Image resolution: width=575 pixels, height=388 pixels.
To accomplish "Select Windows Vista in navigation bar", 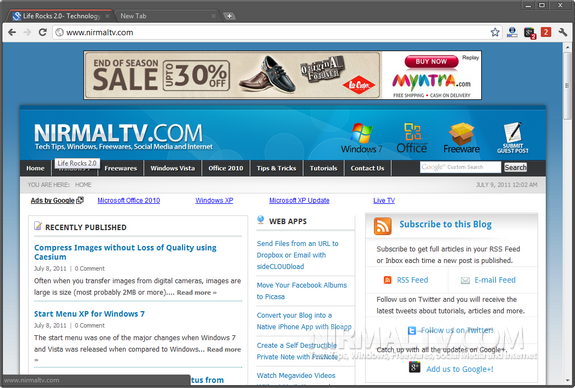I will (x=172, y=168).
